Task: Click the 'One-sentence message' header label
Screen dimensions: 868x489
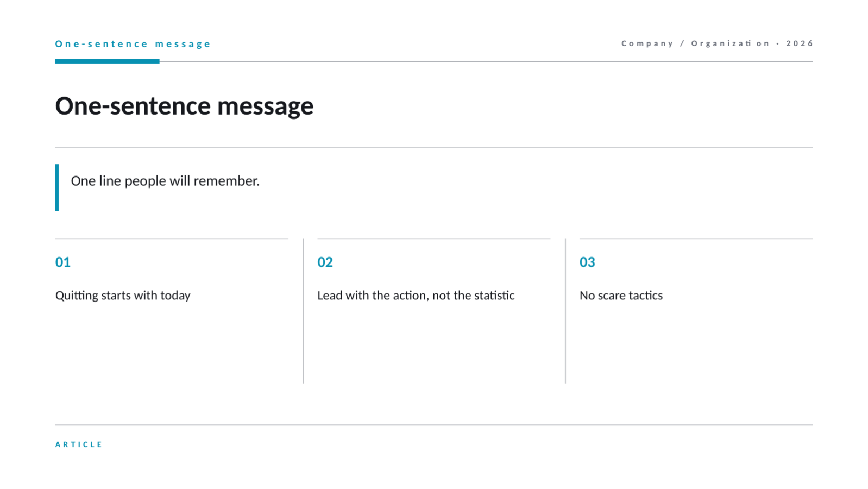Action: tap(133, 44)
